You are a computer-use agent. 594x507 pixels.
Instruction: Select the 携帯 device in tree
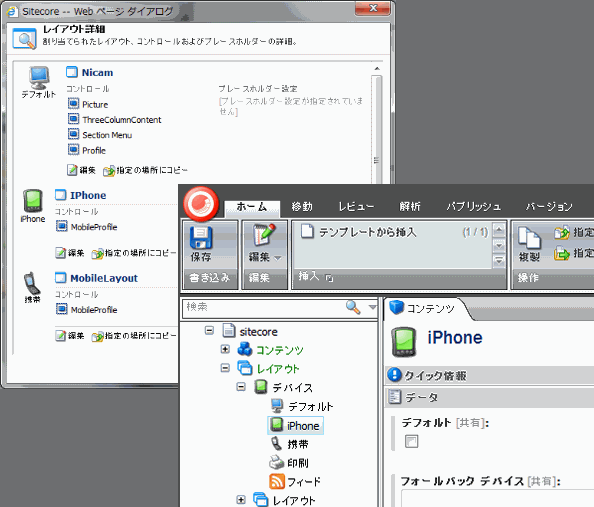click(290, 444)
